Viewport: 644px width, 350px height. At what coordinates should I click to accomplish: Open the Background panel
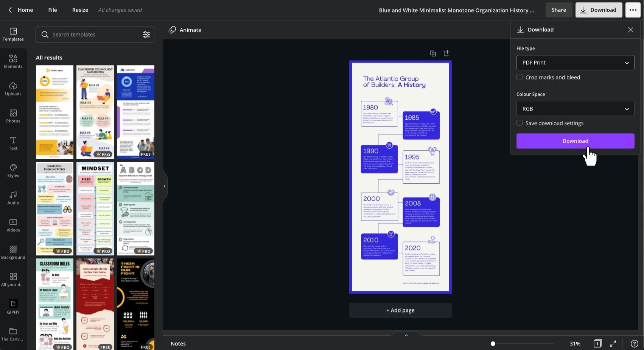pos(13,252)
